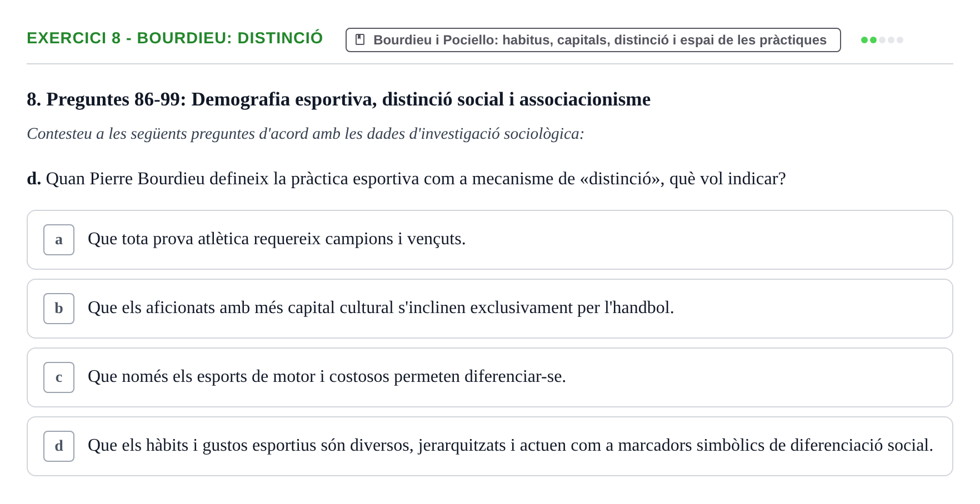The image size is (980, 504).
Task: Click the progress dots indicator
Action: click(x=882, y=40)
